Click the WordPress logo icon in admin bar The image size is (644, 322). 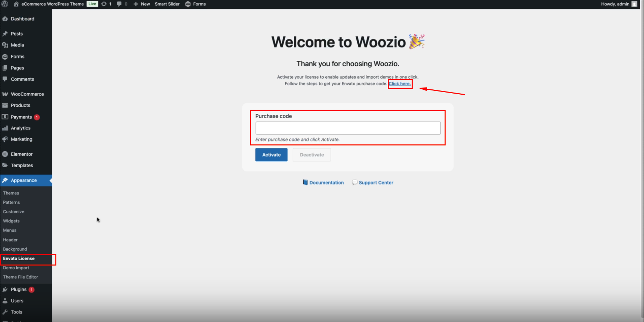pos(5,4)
